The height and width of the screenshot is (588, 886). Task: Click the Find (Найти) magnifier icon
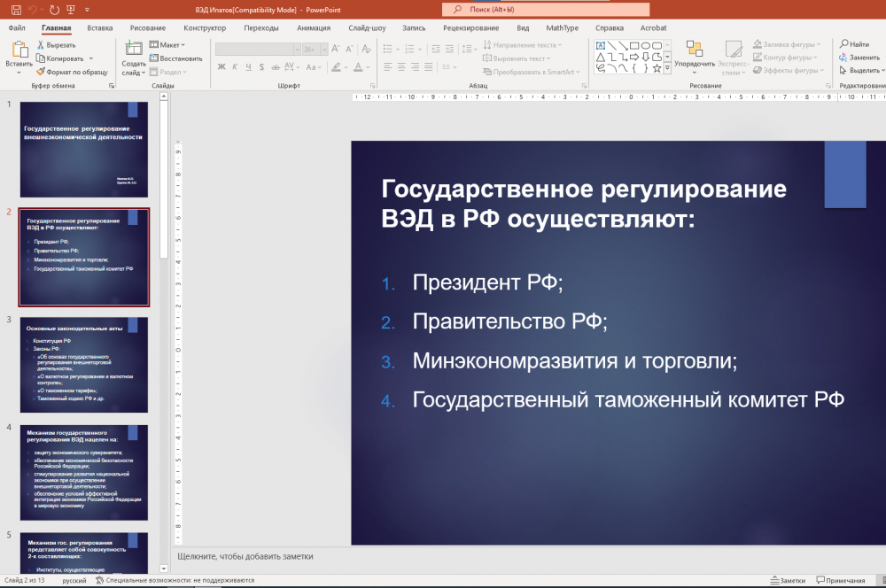tap(843, 44)
